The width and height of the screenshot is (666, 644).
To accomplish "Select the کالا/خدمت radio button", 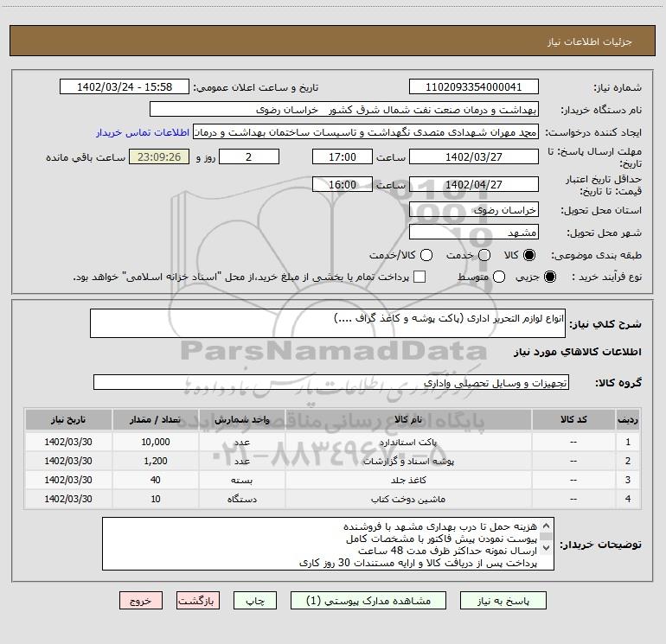I will pyautogui.click(x=426, y=255).
